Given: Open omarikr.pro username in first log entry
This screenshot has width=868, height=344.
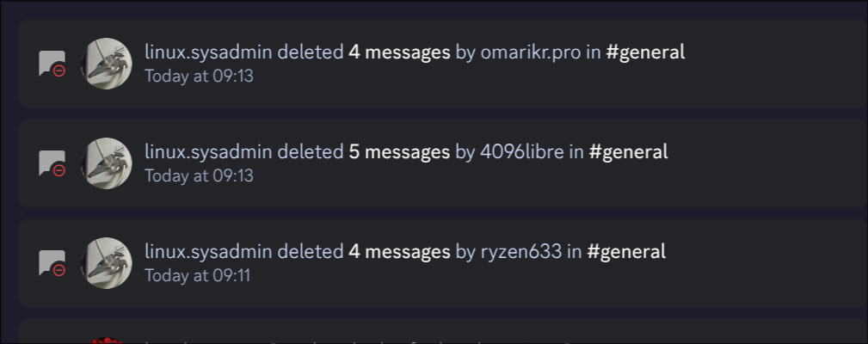Looking at the screenshot, I should (531, 52).
